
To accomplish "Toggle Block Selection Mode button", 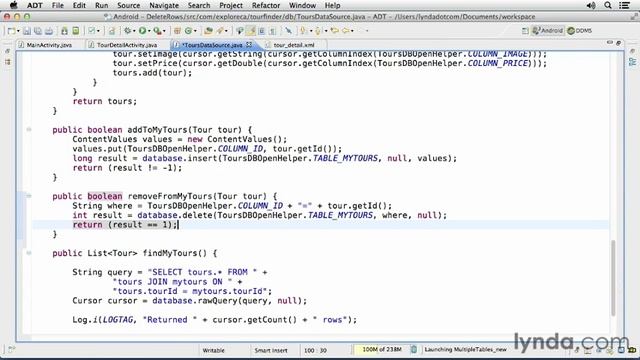I will coord(262,31).
